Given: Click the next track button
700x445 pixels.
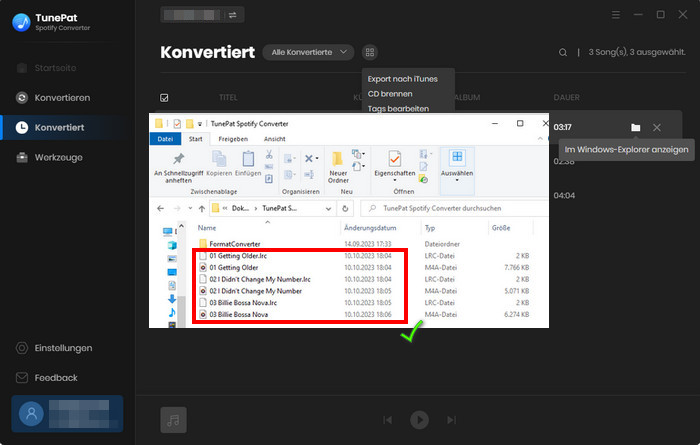Looking at the screenshot, I should coord(451,420).
